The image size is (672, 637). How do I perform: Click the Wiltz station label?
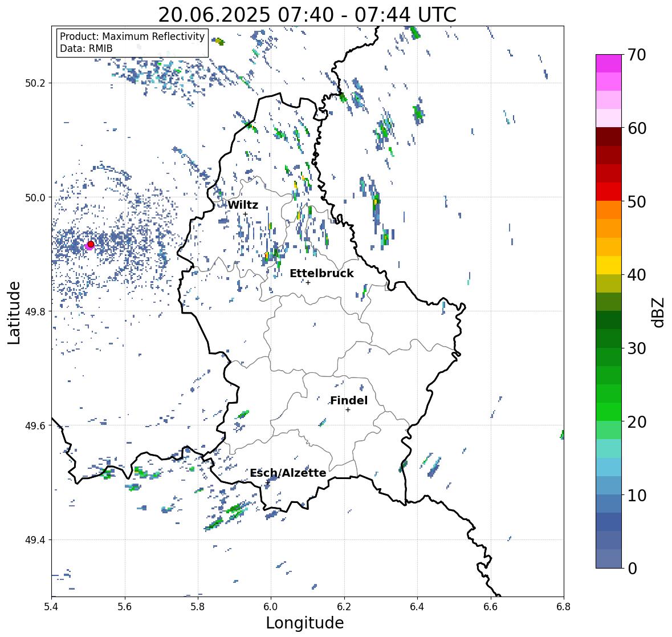[243, 205]
